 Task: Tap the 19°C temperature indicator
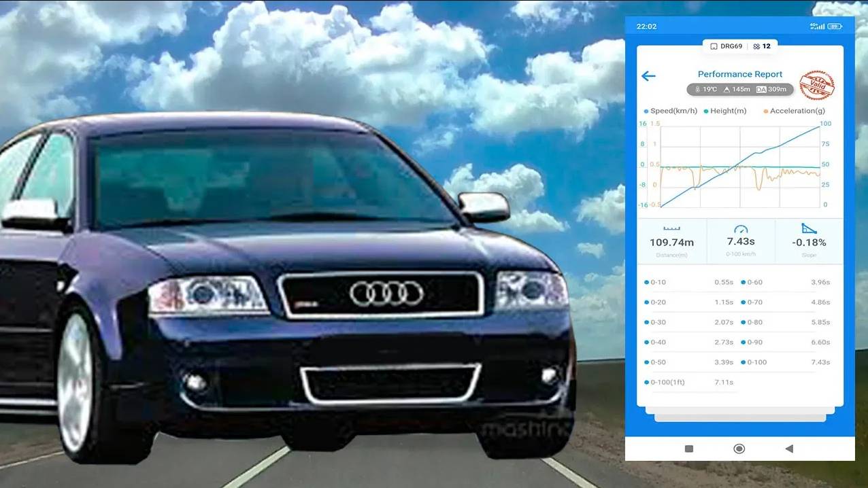706,89
